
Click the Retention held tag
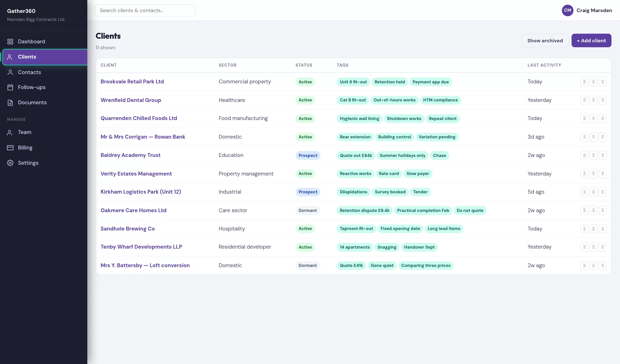(x=390, y=82)
